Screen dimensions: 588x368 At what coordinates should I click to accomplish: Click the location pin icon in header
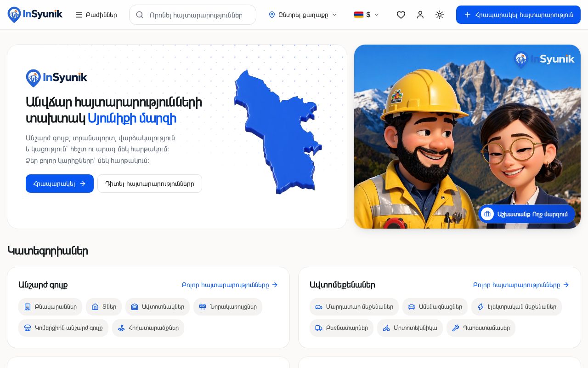272,15
